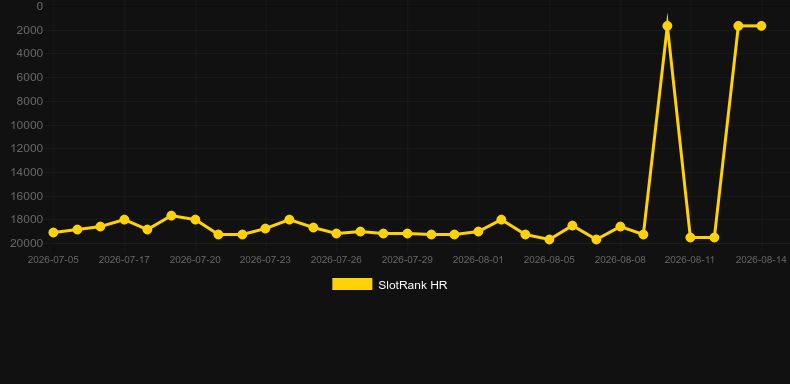Viewport: 790px width, 384px height.
Task: Click the 2026-08-14 x-axis date label
Action: tap(761, 260)
